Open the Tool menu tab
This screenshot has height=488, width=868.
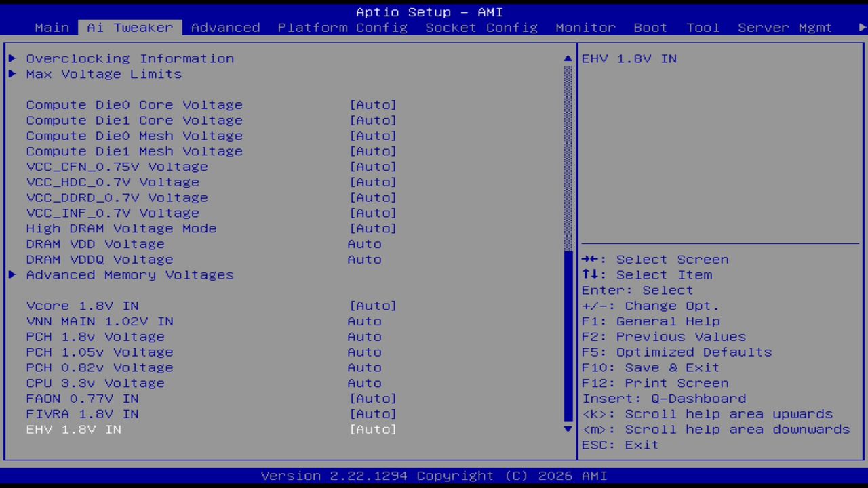click(x=703, y=27)
